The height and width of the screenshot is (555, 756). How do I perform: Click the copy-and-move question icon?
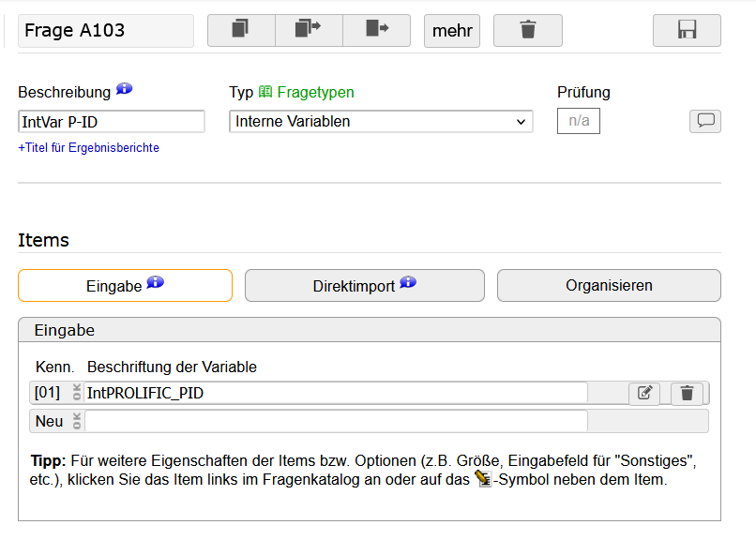pos(309,30)
